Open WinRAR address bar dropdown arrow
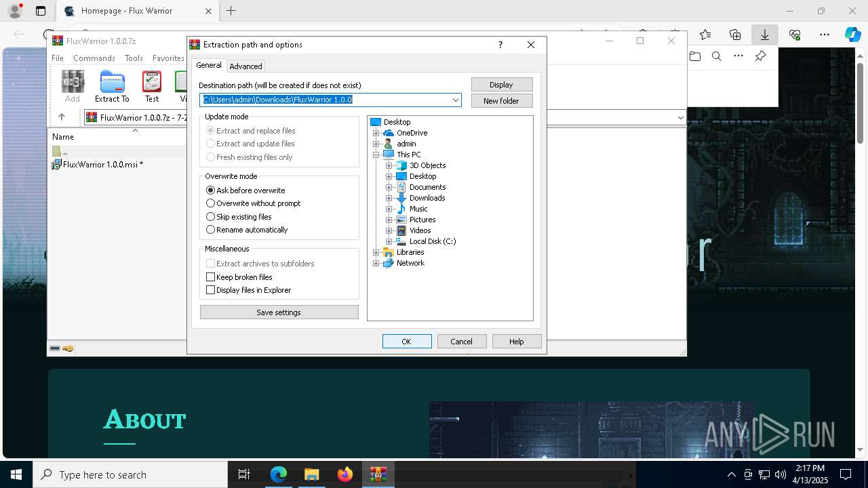This screenshot has width=868, height=488. click(680, 118)
